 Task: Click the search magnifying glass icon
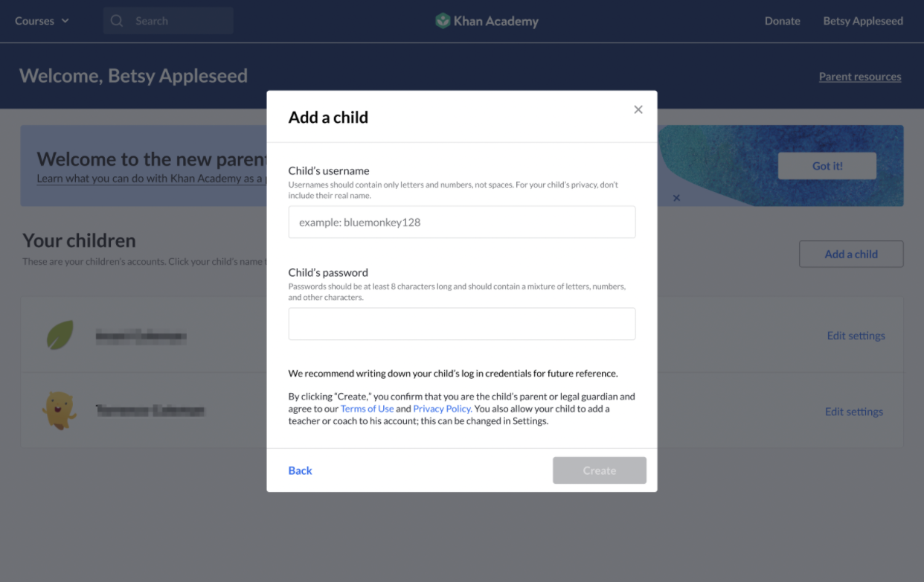117,21
